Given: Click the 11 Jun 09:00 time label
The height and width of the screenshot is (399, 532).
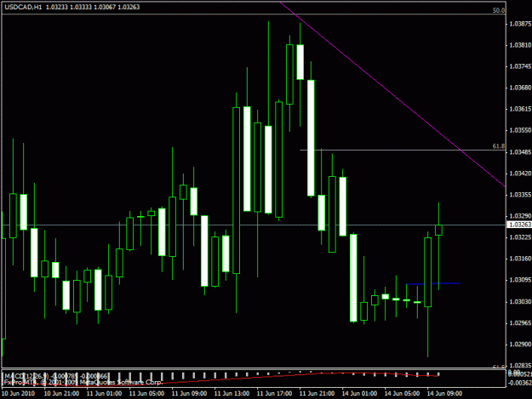Looking at the screenshot, I should pos(189,394).
